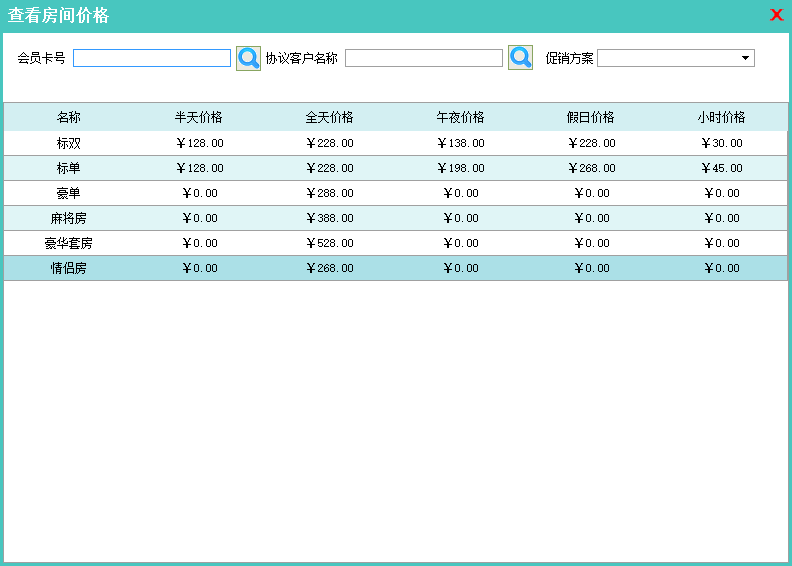Click the search icon beside 协议客户名称 field
792x566 pixels.
coord(520,58)
